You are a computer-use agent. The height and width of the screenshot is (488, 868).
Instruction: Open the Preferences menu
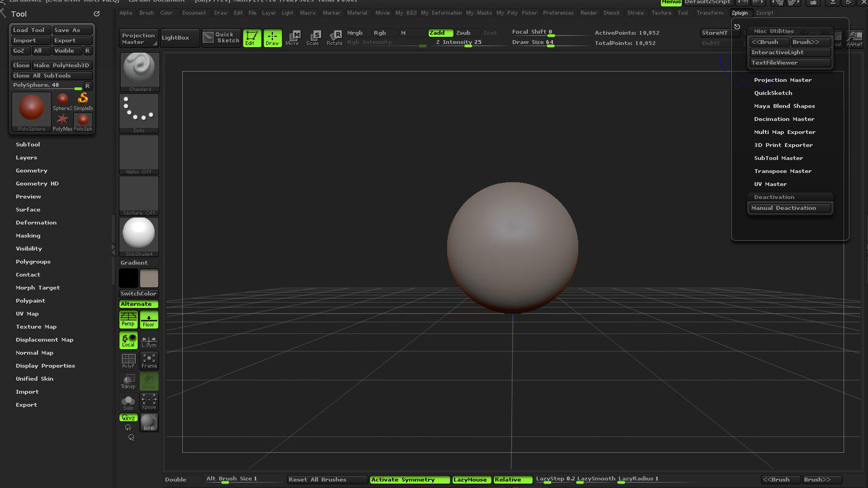[x=558, y=13]
